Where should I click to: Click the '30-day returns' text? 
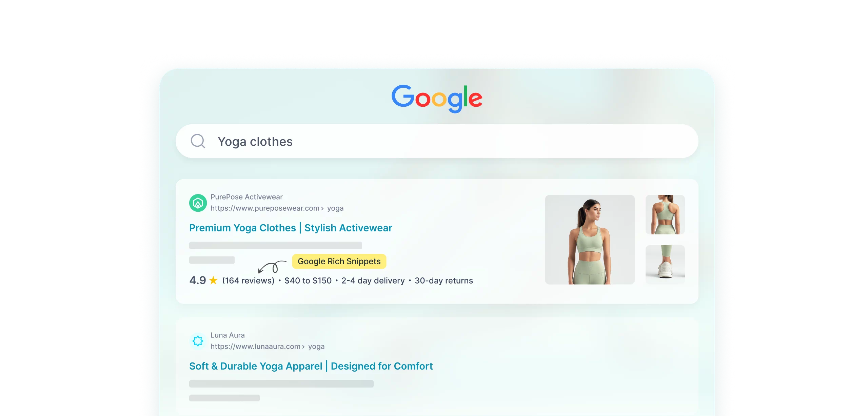point(444,280)
